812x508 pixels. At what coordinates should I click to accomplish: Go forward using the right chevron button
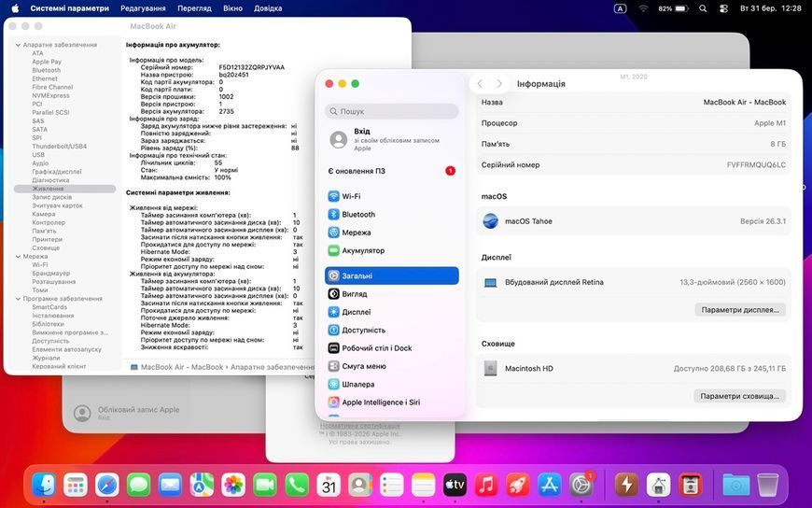pos(499,83)
